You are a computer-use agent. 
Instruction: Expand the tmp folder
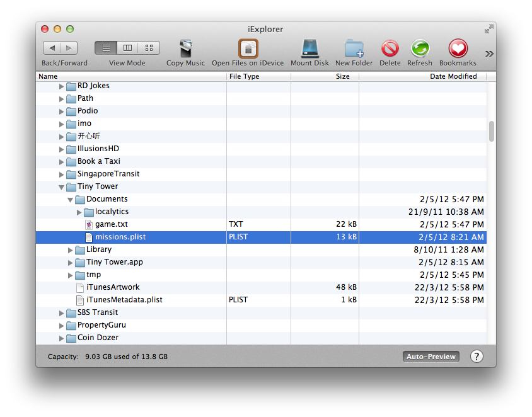pyautogui.click(x=70, y=275)
